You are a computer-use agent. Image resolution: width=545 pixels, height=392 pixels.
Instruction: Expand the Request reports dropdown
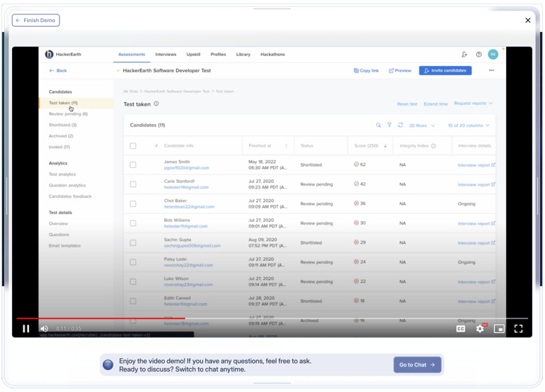tap(473, 103)
